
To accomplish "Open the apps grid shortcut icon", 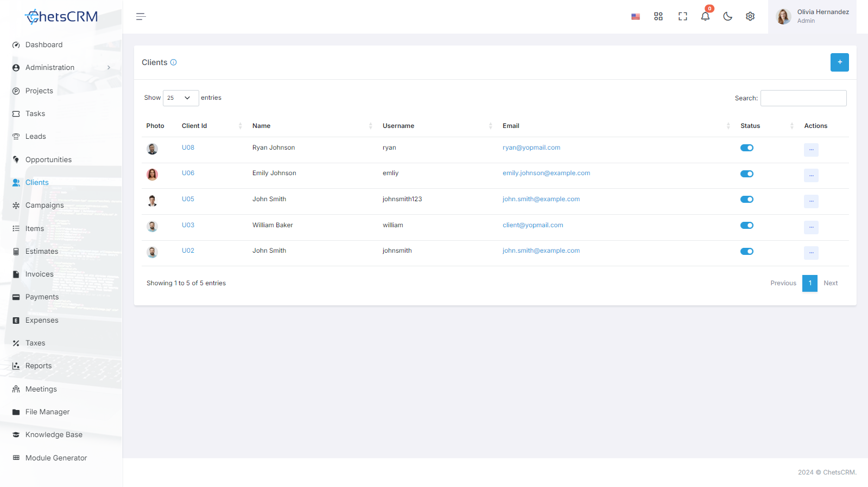I will click(658, 17).
